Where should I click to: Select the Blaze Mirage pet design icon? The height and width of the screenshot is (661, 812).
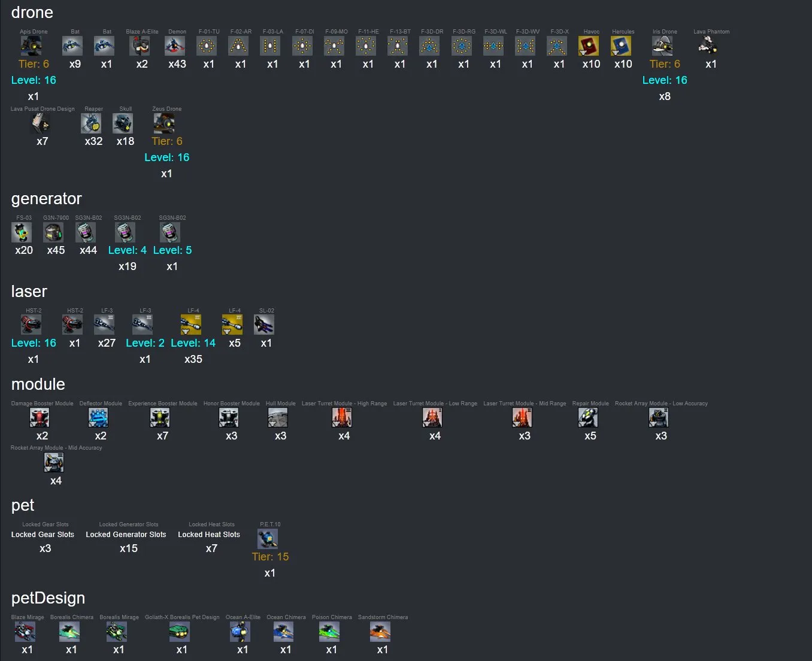point(25,632)
